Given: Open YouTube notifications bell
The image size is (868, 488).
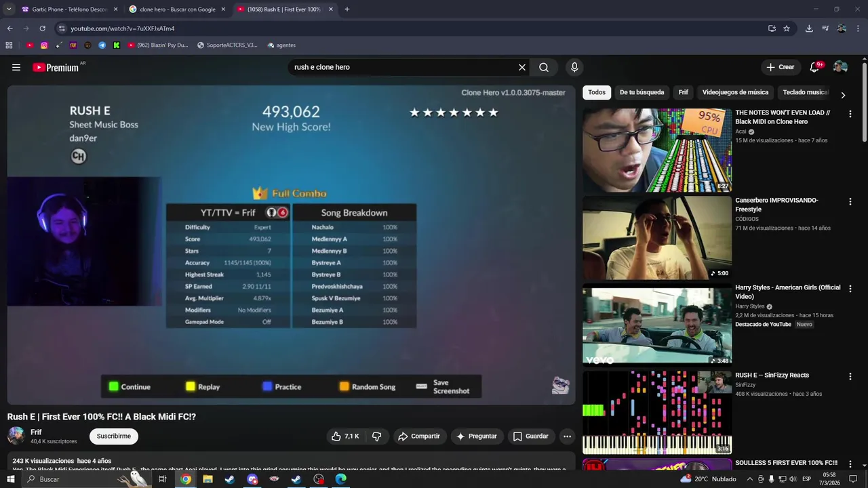Looking at the screenshot, I should coord(814,67).
